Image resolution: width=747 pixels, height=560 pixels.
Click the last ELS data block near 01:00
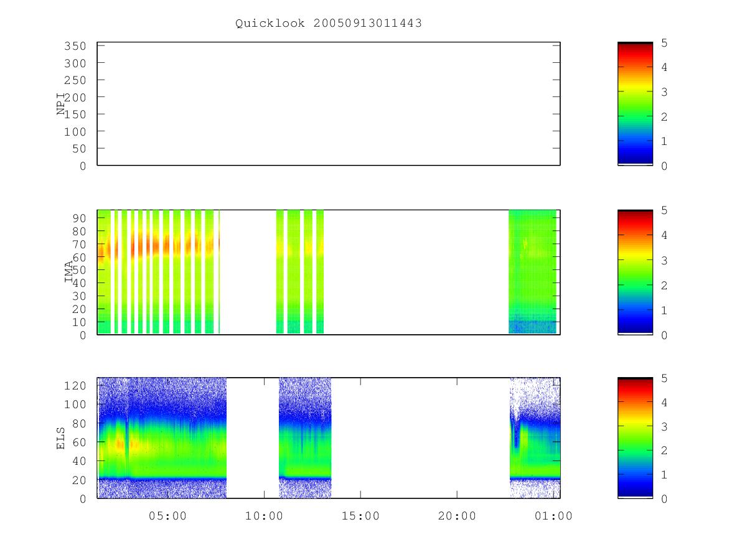[535, 438]
